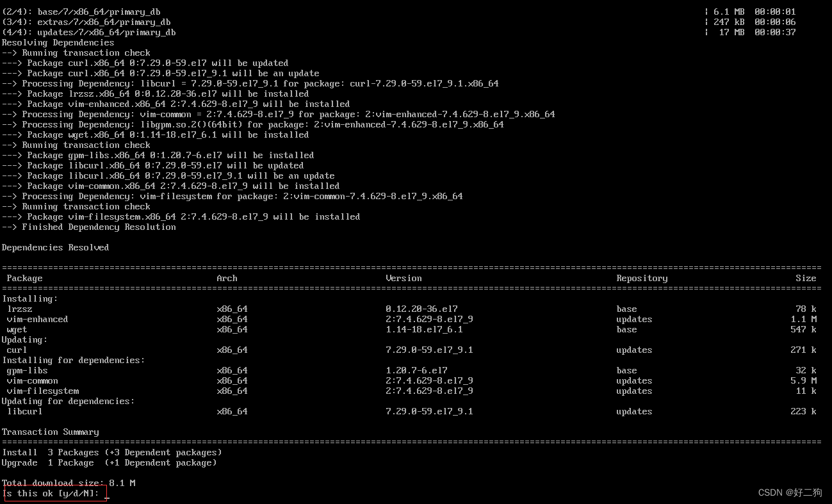The width and height of the screenshot is (832, 504).
Task: Click the 'Package gpm-libs.x86_64' will be installed line
Action: tap(158, 156)
